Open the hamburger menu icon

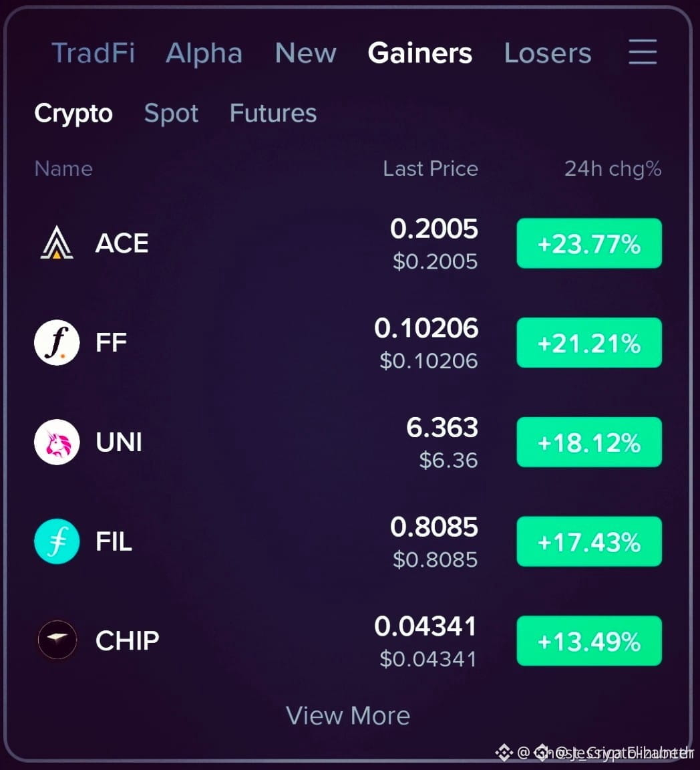[643, 52]
